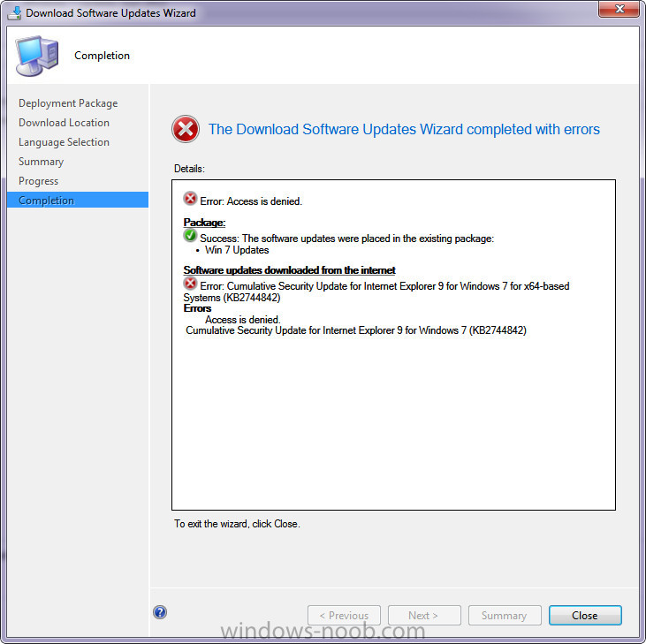Click the blue help question mark icon
The height and width of the screenshot is (644, 646).
[x=160, y=612]
